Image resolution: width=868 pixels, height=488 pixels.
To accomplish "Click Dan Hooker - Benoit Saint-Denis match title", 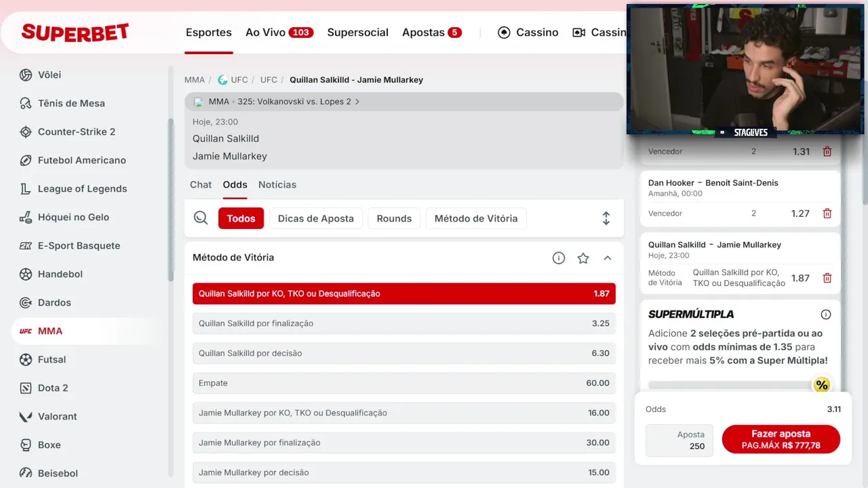I will coord(713,183).
